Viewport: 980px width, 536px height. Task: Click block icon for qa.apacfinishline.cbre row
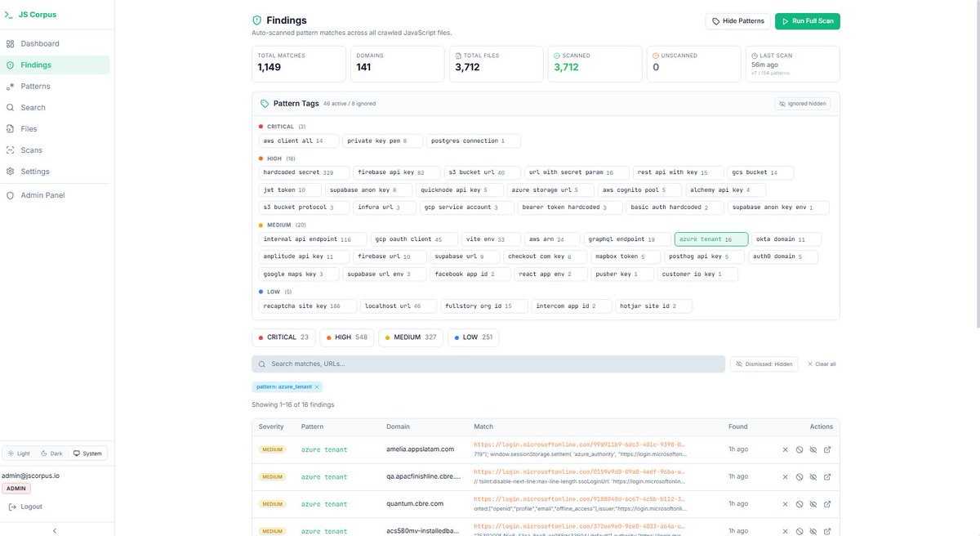(800, 476)
